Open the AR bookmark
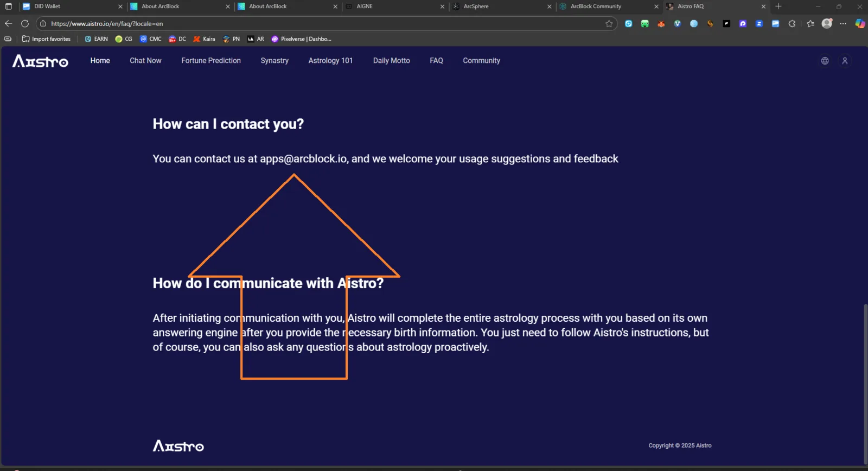868x471 pixels. 256,39
